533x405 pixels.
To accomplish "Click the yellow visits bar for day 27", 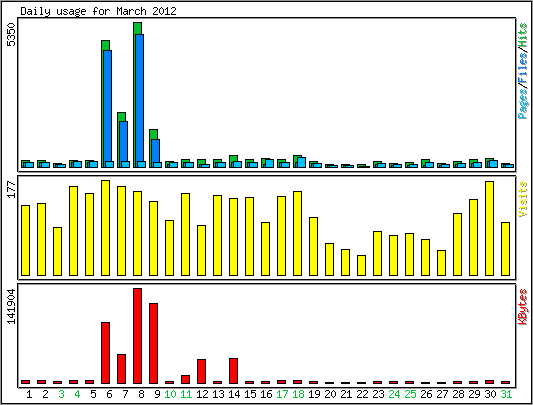I will [x=441, y=263].
